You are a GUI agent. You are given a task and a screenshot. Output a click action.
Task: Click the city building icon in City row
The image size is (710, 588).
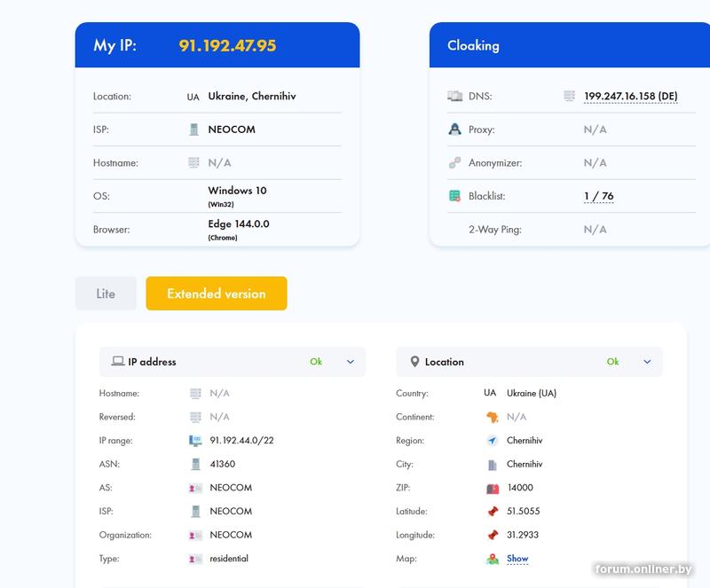(493, 465)
